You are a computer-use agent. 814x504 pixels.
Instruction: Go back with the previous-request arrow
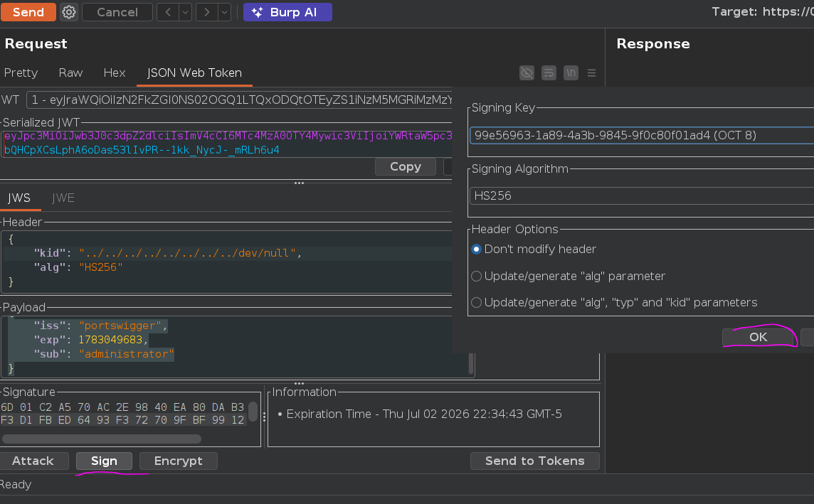click(168, 12)
